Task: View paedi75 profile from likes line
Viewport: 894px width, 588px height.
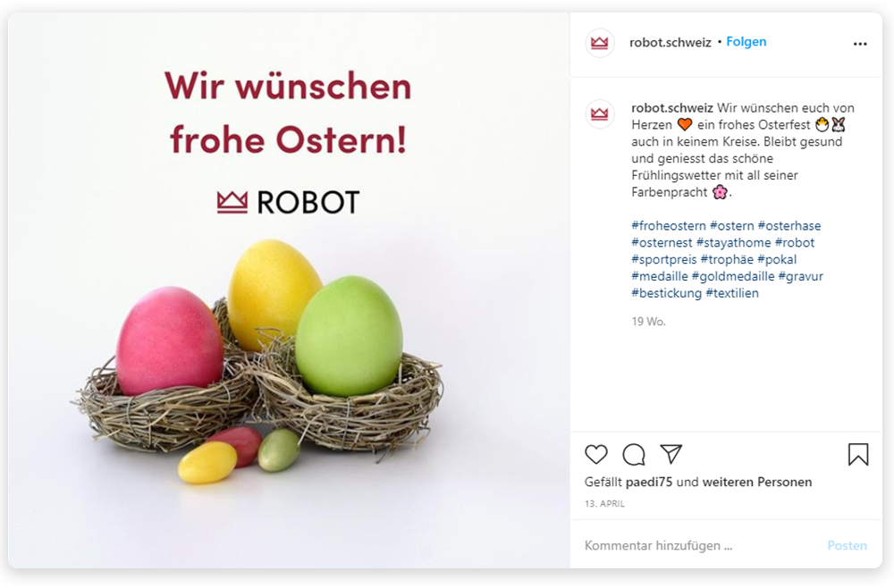Action: click(x=649, y=482)
